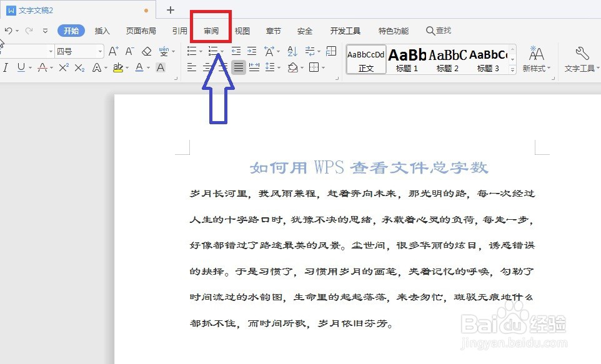Open the 插入 ribbon tab
Screen dimensions: 601x364
pos(102,30)
